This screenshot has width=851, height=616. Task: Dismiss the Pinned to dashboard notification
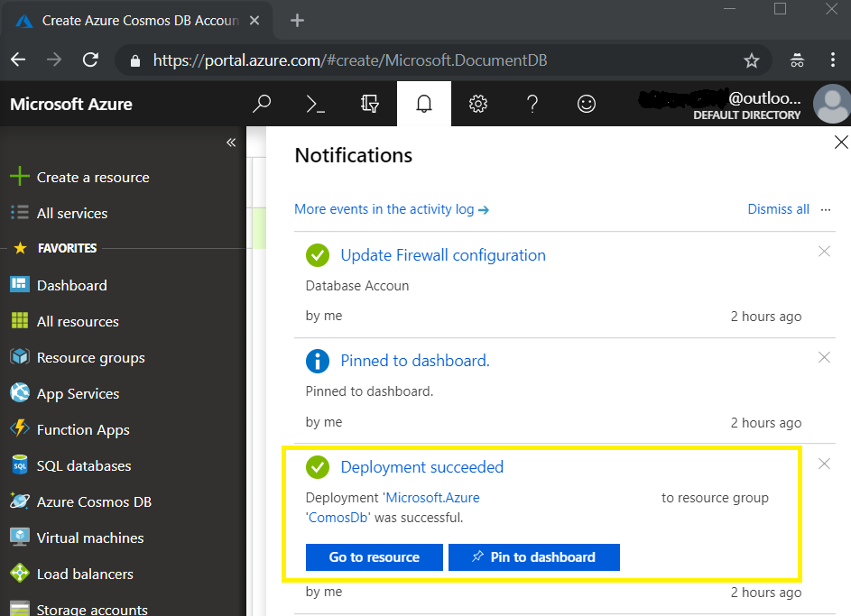coord(824,357)
